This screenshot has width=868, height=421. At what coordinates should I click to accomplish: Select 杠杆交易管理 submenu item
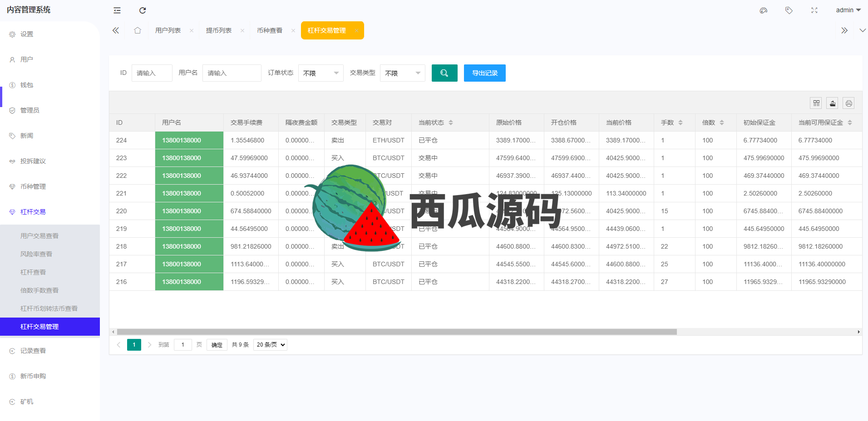click(50, 327)
